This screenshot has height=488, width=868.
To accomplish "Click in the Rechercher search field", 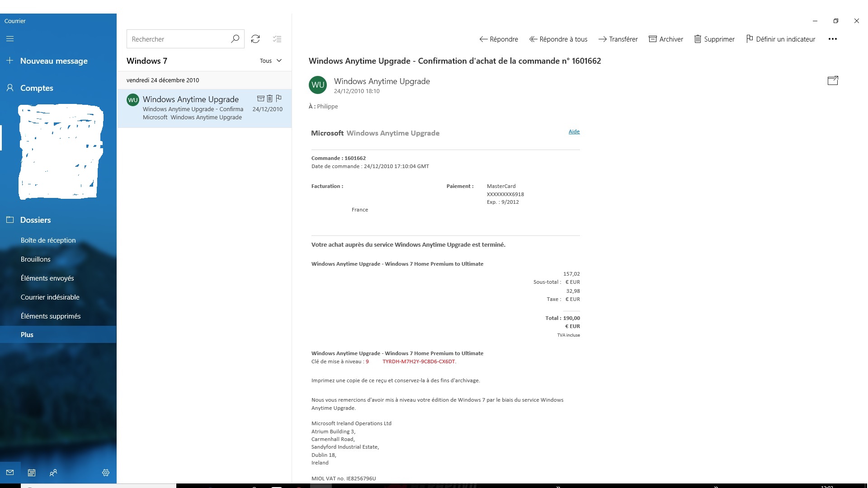I will pos(179,39).
